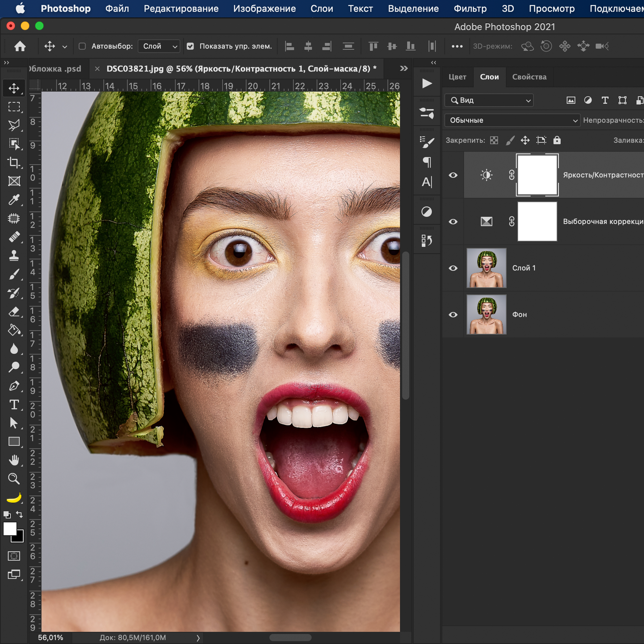Select the Zoom tool in toolbar
Screen dimensions: 644x644
tap(14, 479)
